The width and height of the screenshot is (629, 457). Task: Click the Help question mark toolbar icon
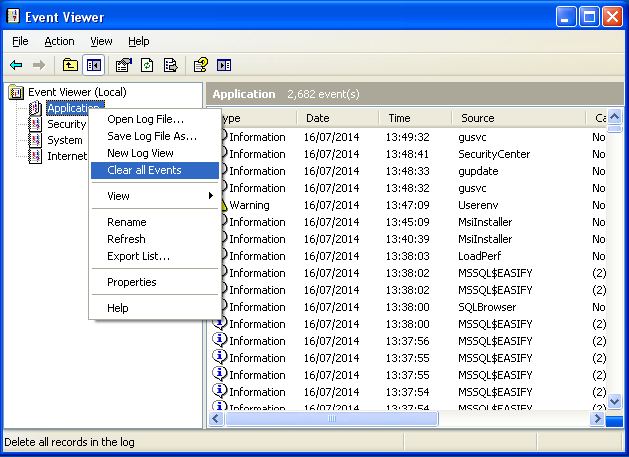(x=201, y=65)
